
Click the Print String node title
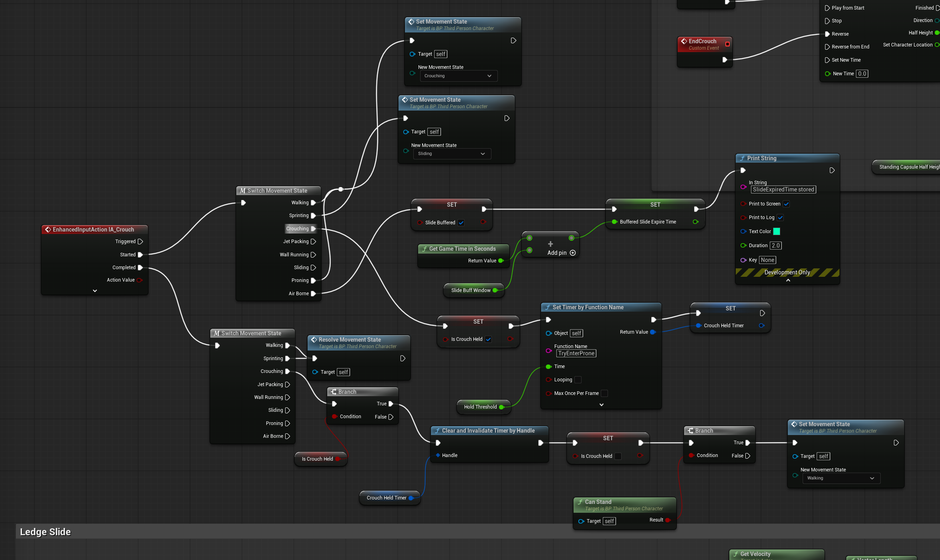(x=761, y=158)
